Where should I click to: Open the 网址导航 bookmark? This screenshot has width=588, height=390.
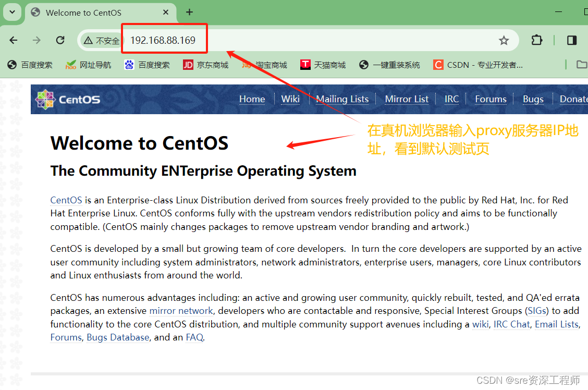[88, 65]
